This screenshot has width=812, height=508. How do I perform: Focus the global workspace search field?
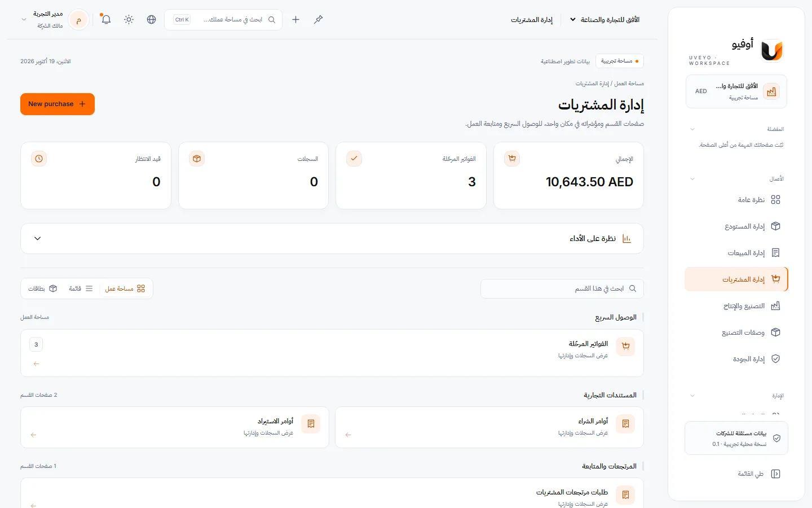223,20
